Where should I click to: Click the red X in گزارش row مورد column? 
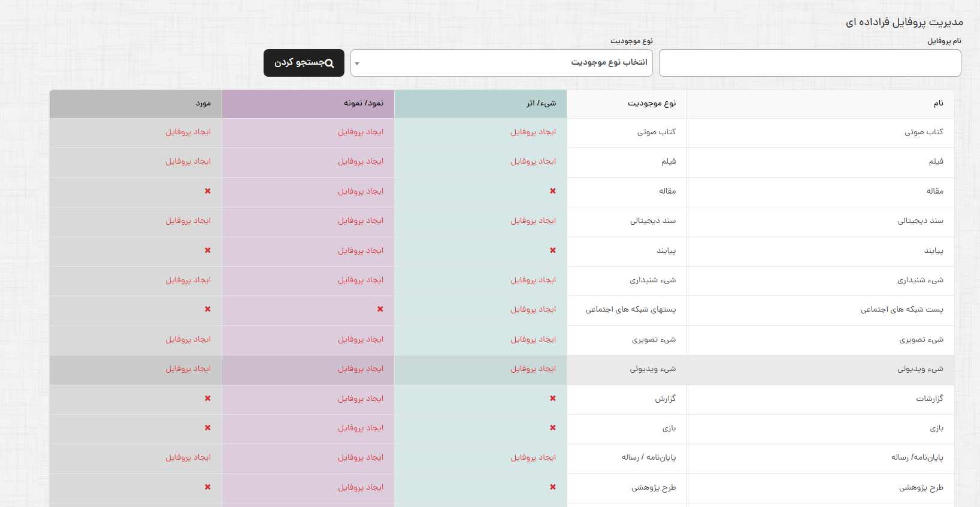(207, 399)
